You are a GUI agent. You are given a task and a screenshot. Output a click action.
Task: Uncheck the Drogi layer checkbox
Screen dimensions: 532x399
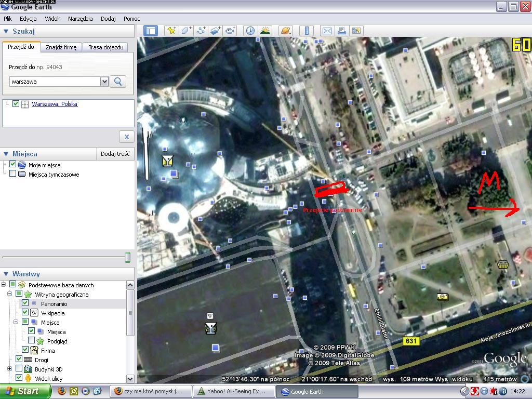19,360
